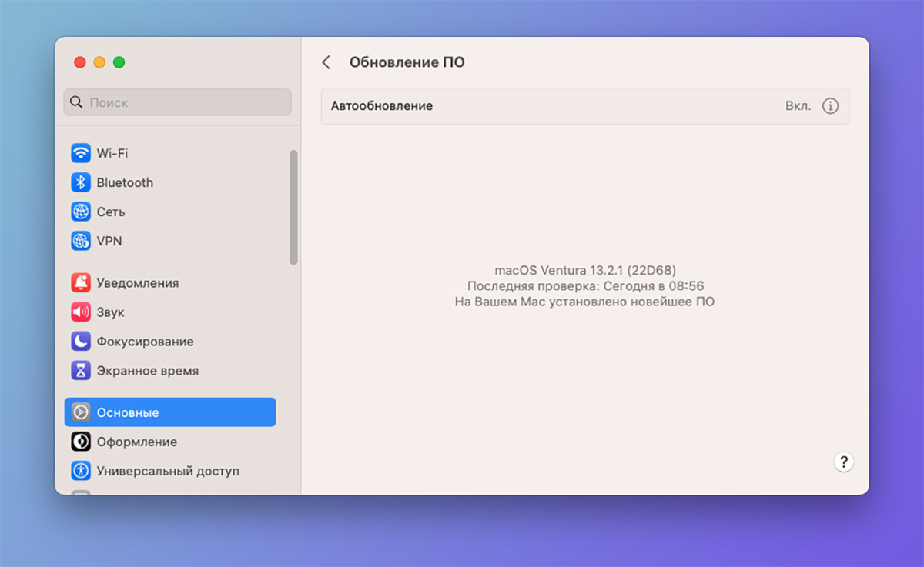
Task: Focus the Поиск search field
Action: pos(177,102)
